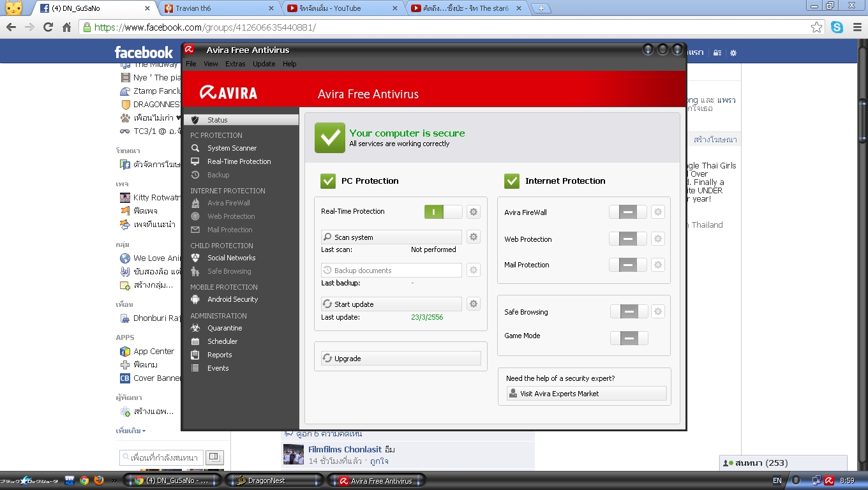This screenshot has height=490, width=868.
Task: Open Real-Time Protection settings gear
Action: coord(474,212)
